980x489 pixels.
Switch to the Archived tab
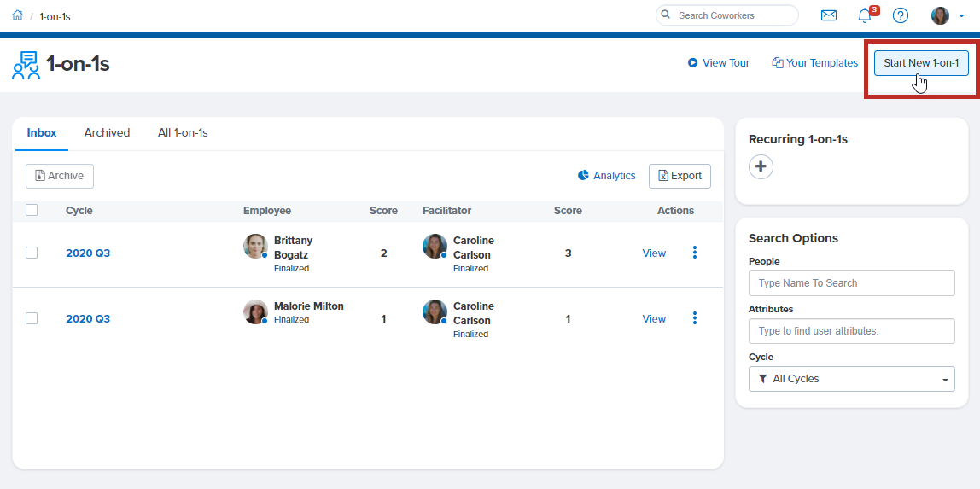(x=107, y=133)
